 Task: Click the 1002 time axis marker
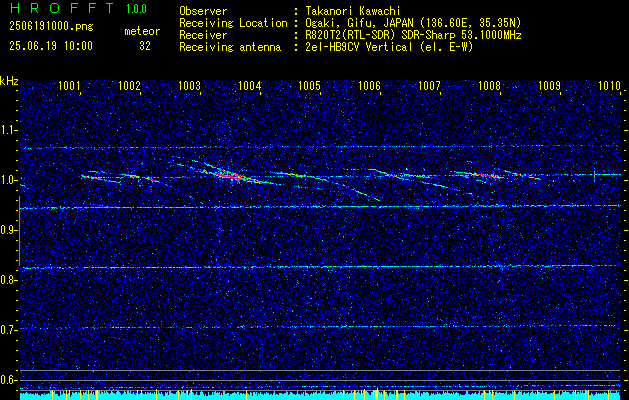[x=130, y=85]
